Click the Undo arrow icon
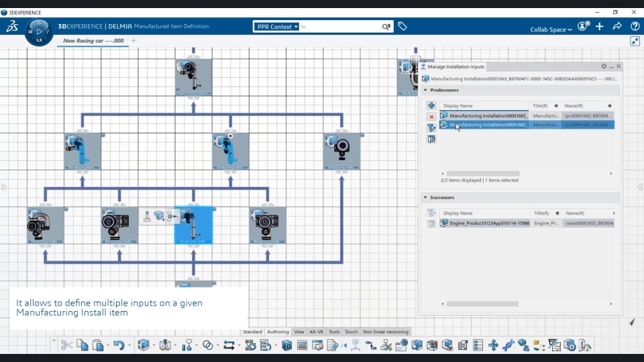644x362 pixels. 119,345
